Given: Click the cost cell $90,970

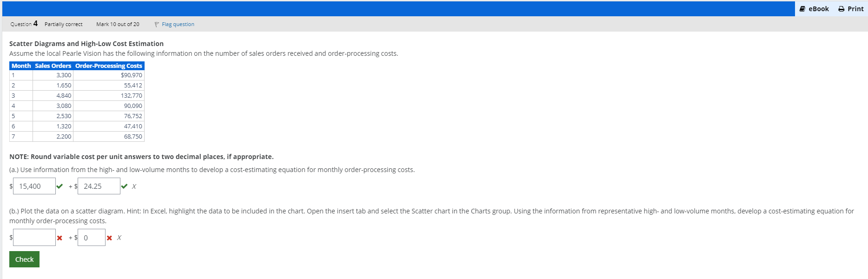Looking at the screenshot, I should [109, 75].
